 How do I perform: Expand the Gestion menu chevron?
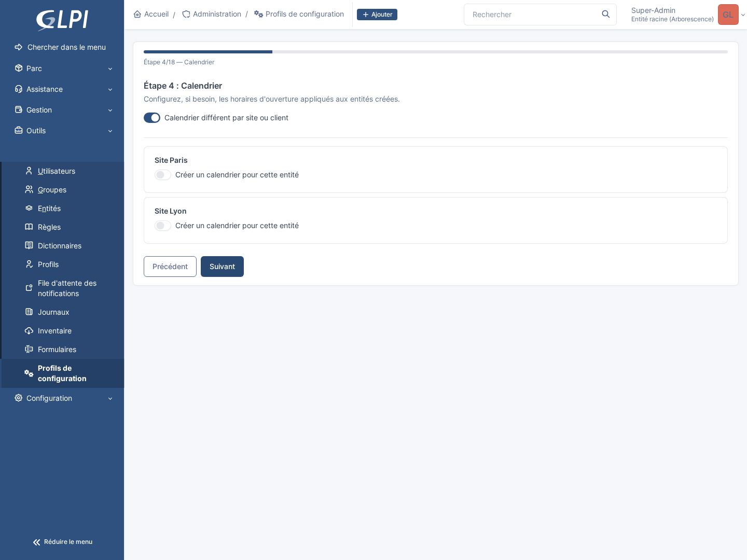[x=110, y=110]
